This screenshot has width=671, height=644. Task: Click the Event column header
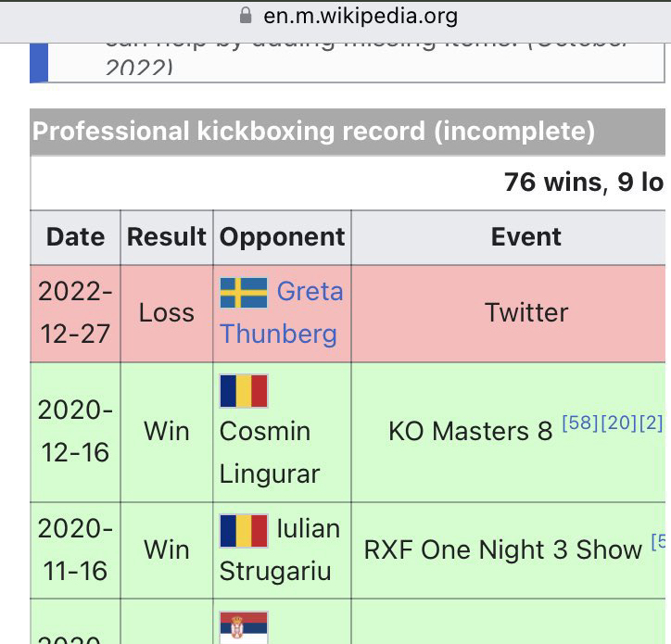pyautogui.click(x=525, y=237)
